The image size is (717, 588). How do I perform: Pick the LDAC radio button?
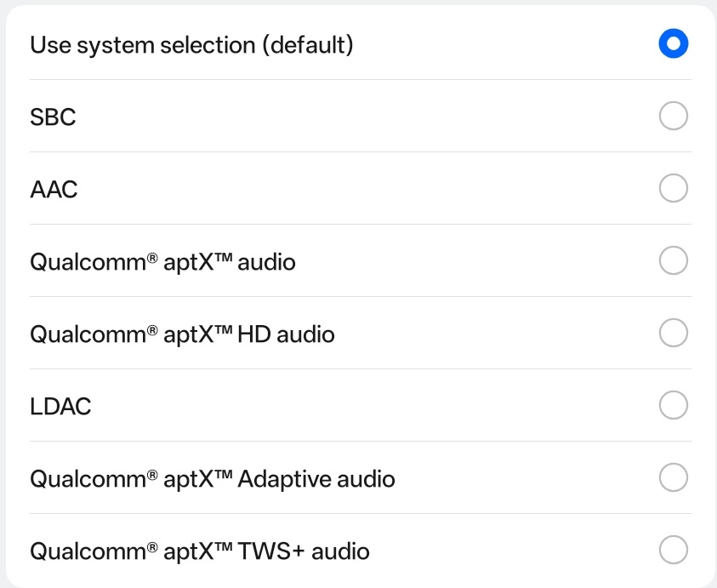click(673, 405)
